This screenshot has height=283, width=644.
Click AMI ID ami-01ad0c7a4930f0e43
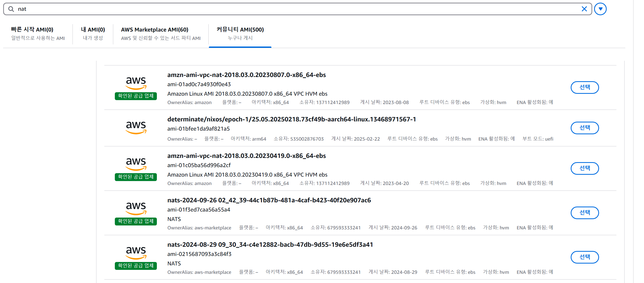(199, 84)
